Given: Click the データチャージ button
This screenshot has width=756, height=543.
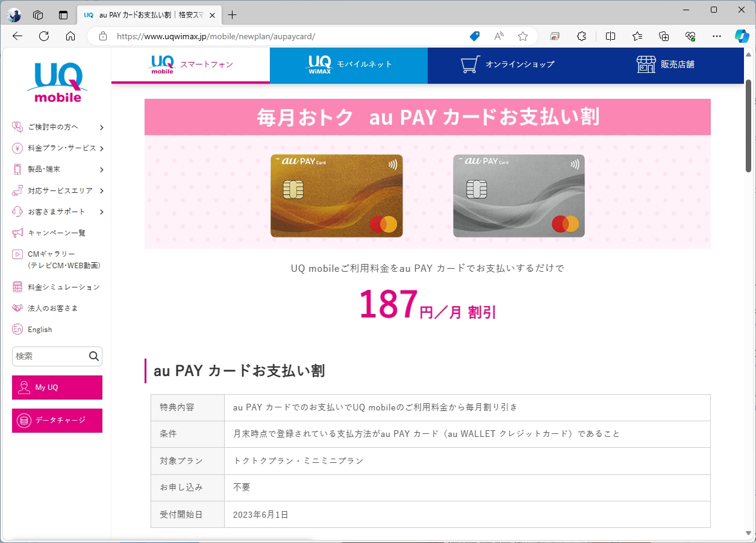Looking at the screenshot, I should (57, 420).
